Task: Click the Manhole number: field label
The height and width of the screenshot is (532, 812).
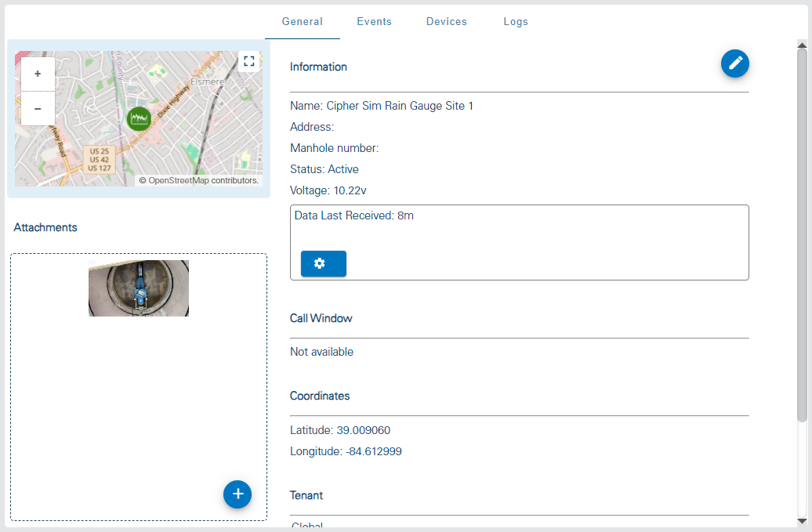Action: pos(335,148)
